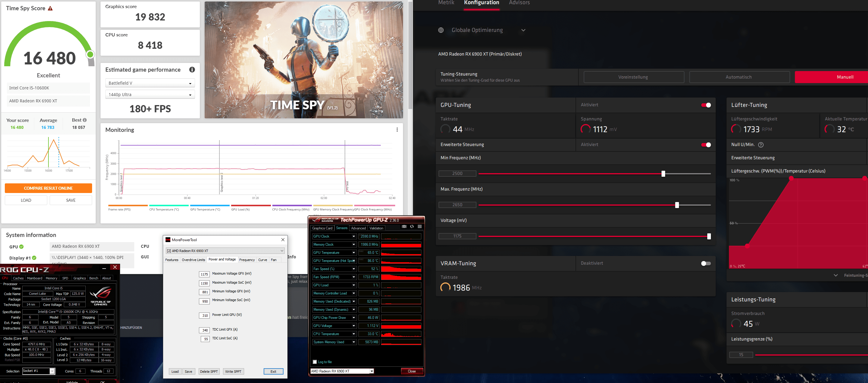This screenshot has width=868, height=383.
Task: Open the Overdrive Limits tab in MorePowerTool
Action: click(x=194, y=260)
